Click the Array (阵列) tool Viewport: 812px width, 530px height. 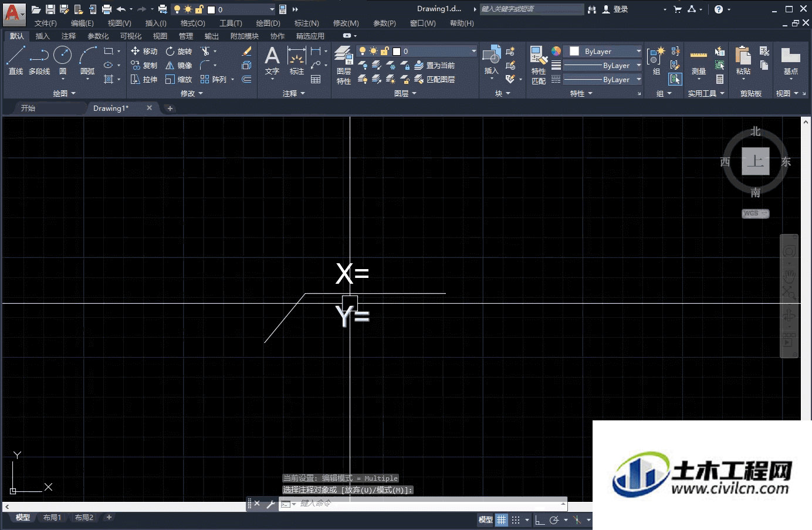[x=214, y=79]
